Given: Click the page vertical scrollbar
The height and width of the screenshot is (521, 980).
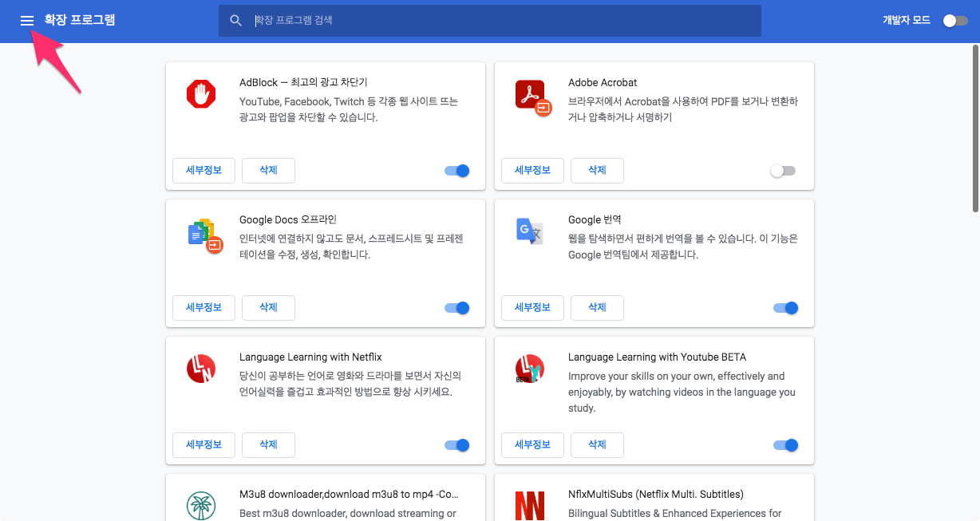Looking at the screenshot, I should 975,129.
